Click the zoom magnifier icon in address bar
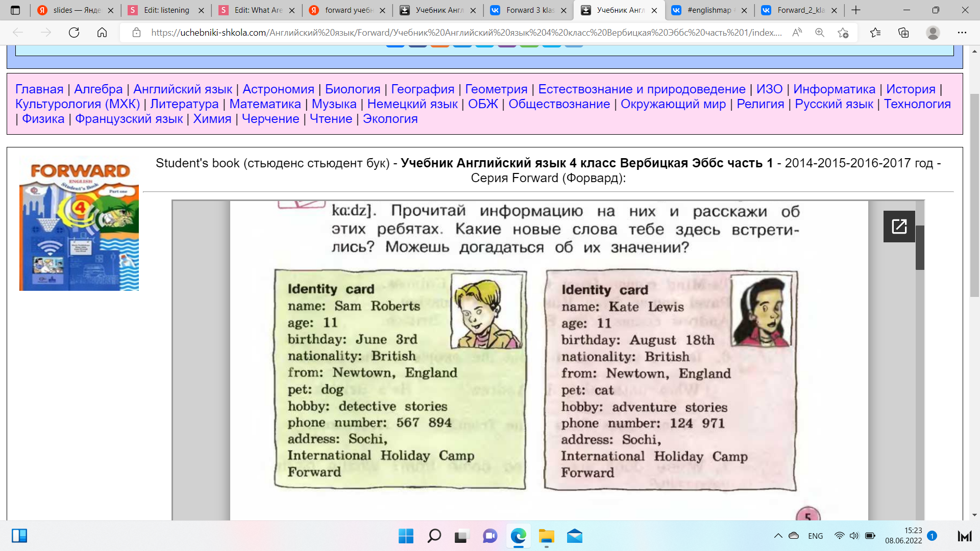 820,33
